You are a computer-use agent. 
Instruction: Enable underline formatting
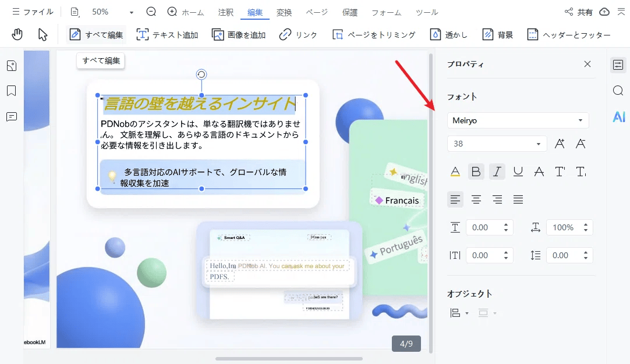point(518,171)
